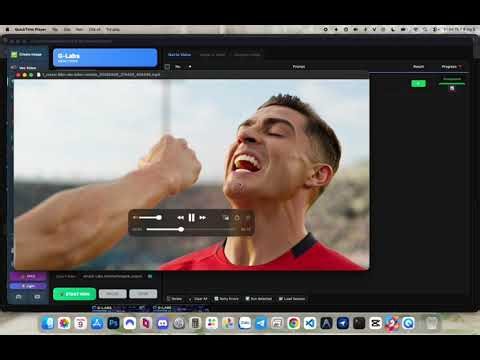
Task: Toggle the Retry Errors checkbox
Action: click(216, 299)
